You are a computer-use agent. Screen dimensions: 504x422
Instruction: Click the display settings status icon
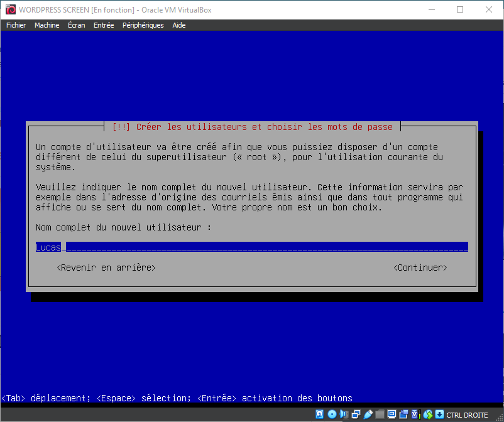(x=392, y=414)
